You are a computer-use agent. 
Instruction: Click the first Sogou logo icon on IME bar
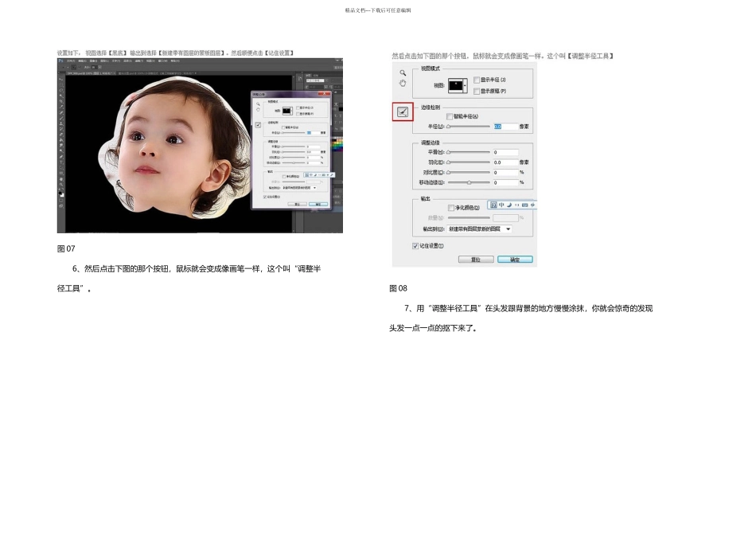tap(493, 205)
